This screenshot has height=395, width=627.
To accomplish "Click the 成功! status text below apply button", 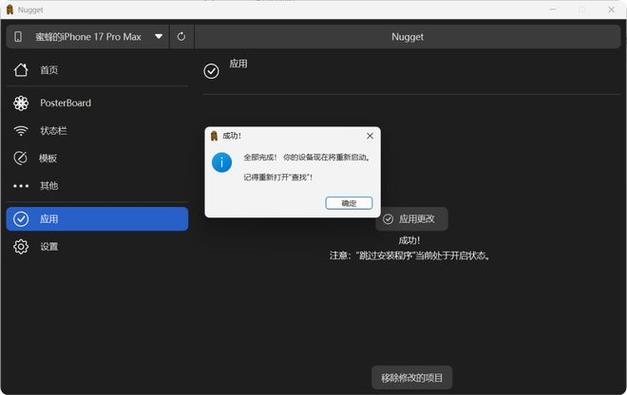I will tap(409, 240).
